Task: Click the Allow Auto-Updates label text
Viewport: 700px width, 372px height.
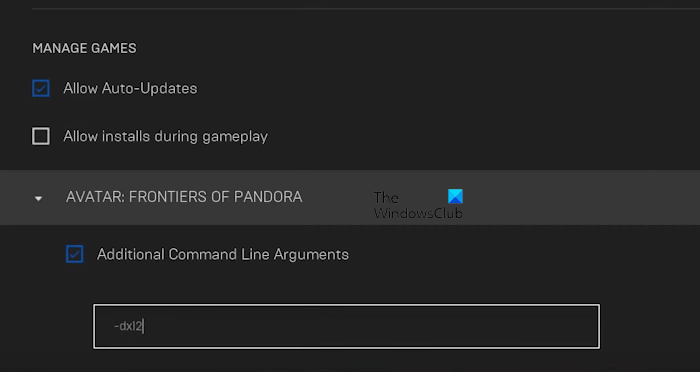Action: 130,88
